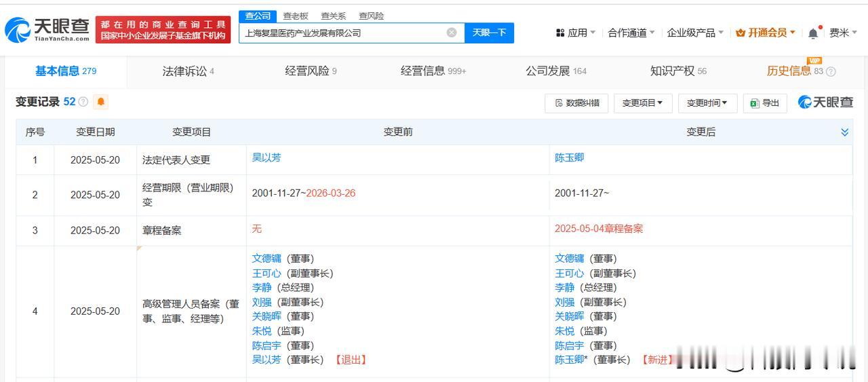Viewport: 868px width, 382px height.
Task: Switch to the 历史信息 VIP tab
Action: point(794,71)
